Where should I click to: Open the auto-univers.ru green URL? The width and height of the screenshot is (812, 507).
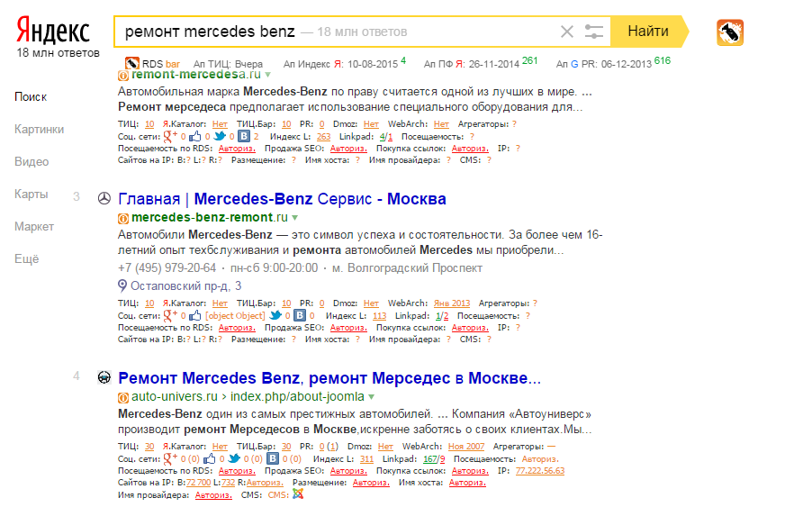(x=175, y=397)
